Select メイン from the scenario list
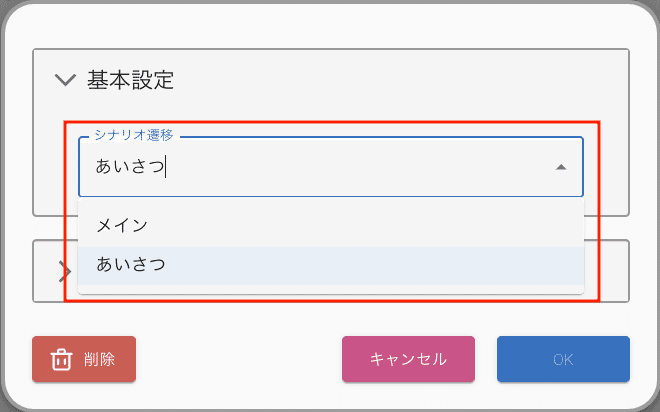 point(122,226)
